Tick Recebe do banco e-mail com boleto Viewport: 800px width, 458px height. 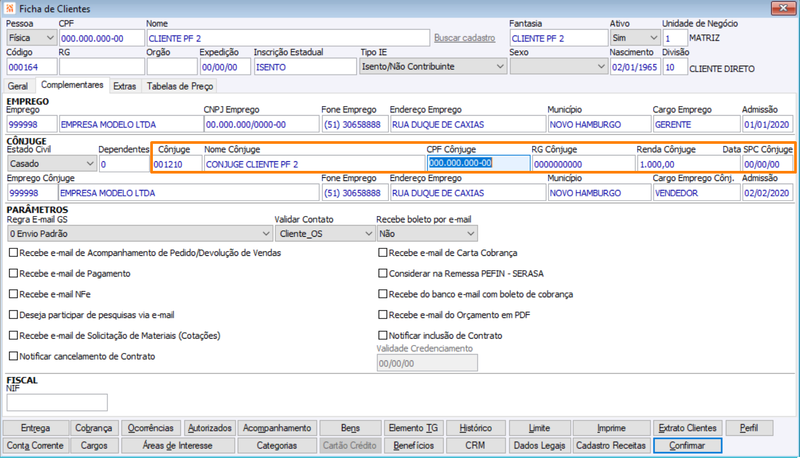click(383, 294)
